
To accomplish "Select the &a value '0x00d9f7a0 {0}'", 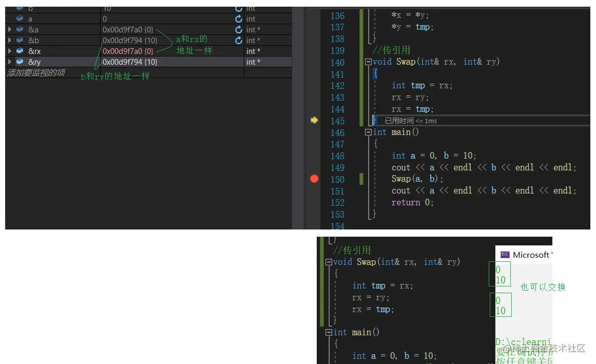I will pyautogui.click(x=128, y=30).
